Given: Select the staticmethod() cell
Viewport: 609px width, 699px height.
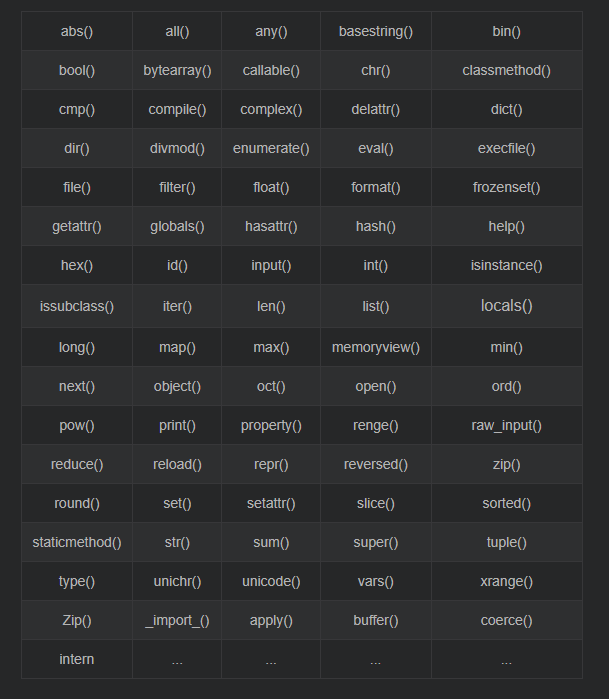Looking at the screenshot, I should point(77,542).
